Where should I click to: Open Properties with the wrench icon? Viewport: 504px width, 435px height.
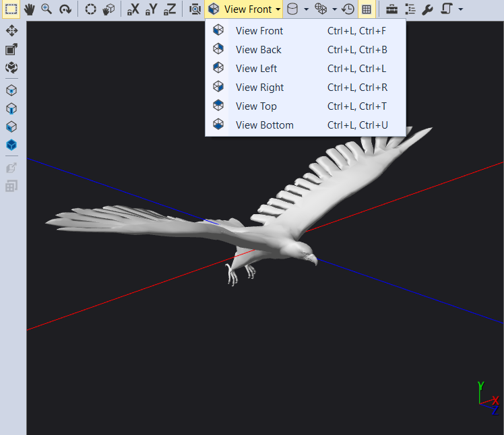click(427, 9)
